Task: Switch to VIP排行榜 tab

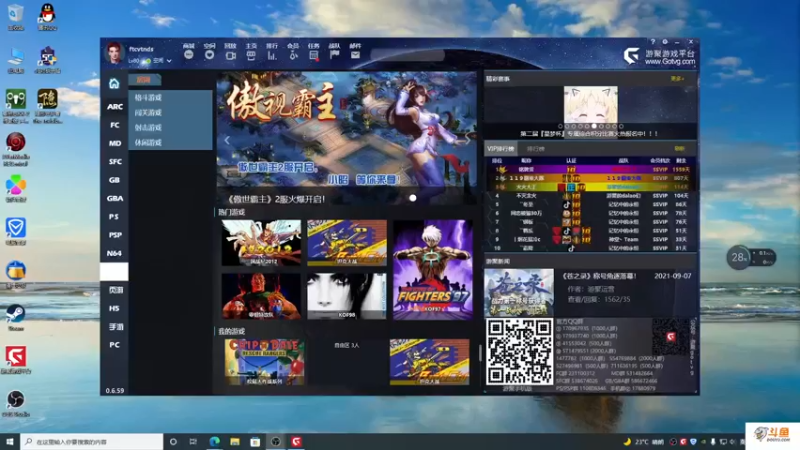Action: click(x=500, y=148)
